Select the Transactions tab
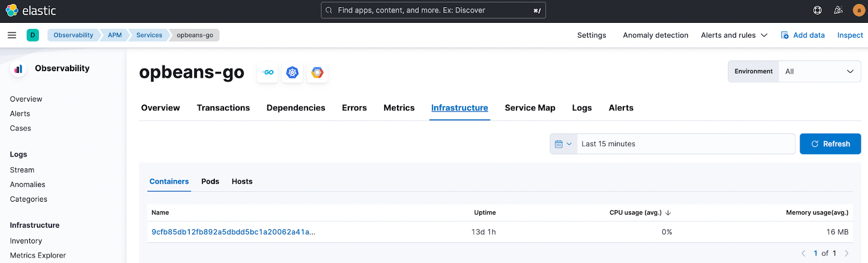Screen dimensions: 868x263 (x=224, y=108)
